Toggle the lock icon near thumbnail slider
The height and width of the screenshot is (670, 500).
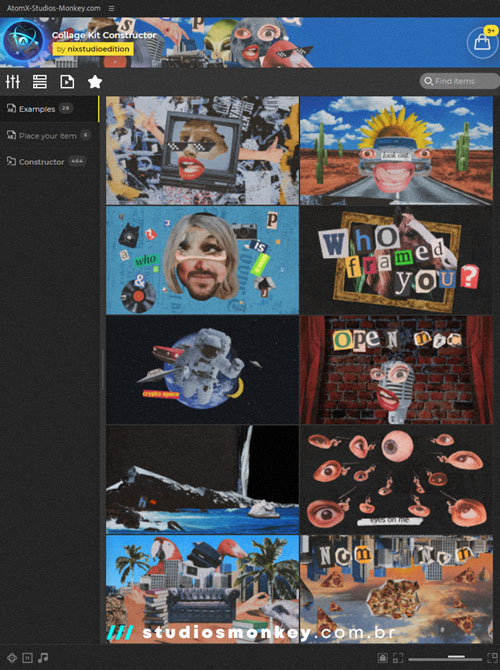tap(382, 658)
